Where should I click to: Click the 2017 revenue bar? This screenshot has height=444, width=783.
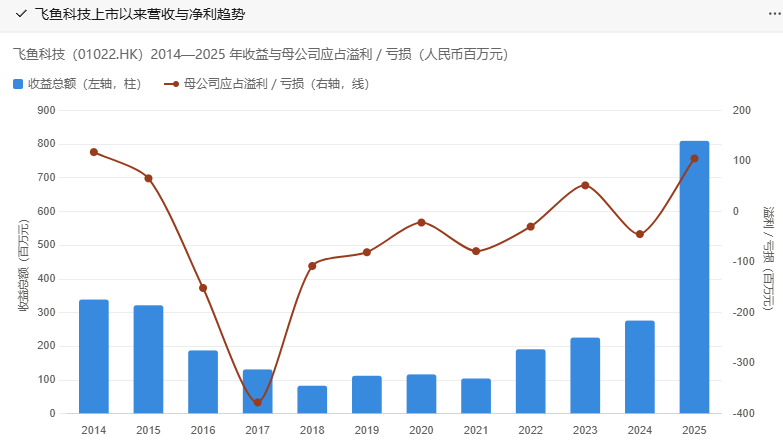click(258, 392)
